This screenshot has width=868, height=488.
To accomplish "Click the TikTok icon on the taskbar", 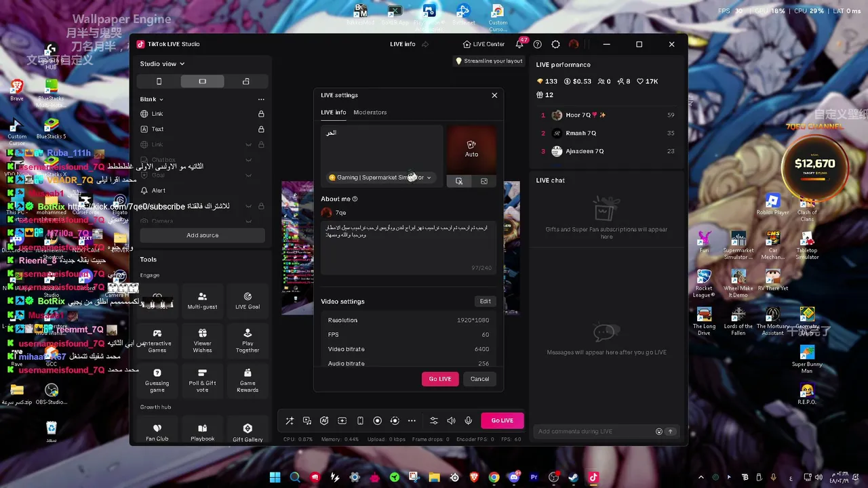I will (x=593, y=477).
